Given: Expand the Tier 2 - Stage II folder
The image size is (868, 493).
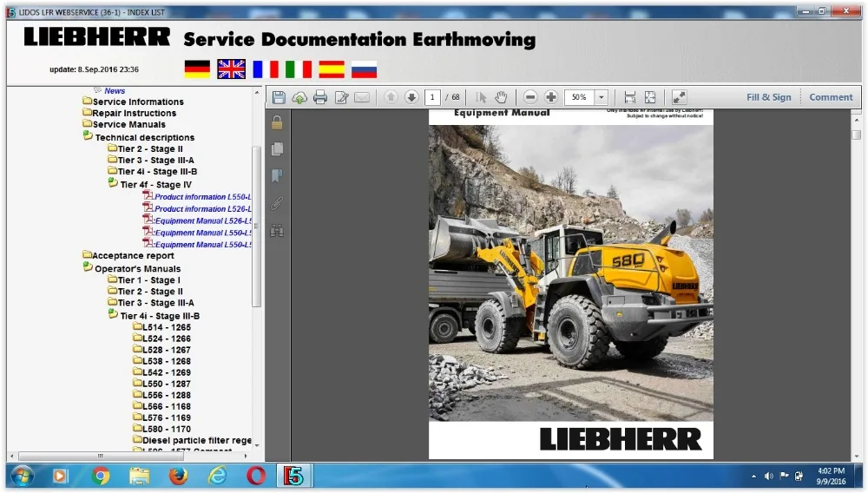Looking at the screenshot, I should pos(149,148).
